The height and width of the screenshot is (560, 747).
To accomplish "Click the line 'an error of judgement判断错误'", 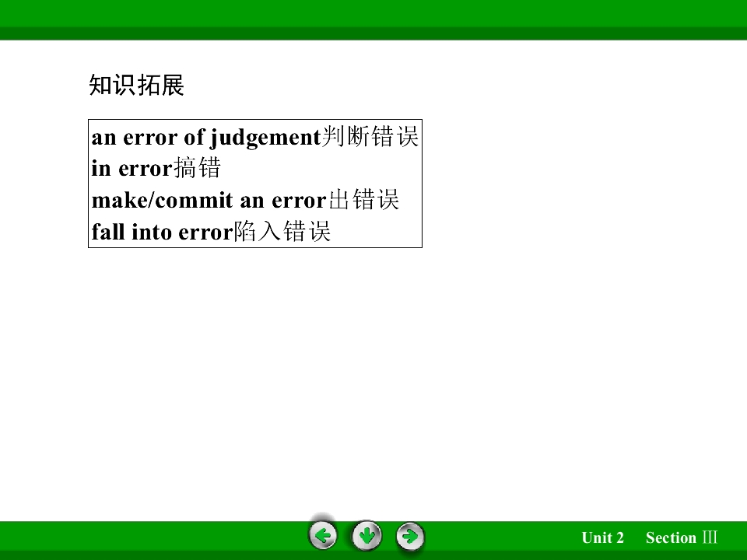I will click(255, 137).
